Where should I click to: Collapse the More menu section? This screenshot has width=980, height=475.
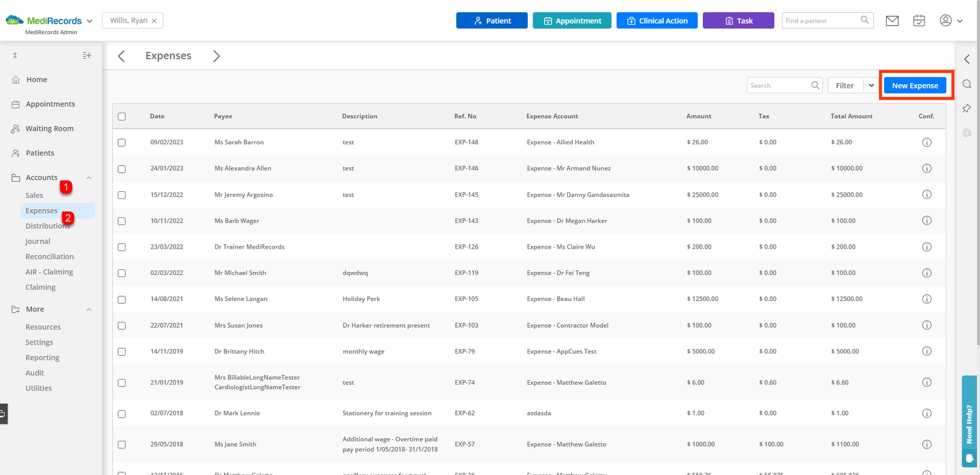coord(89,309)
